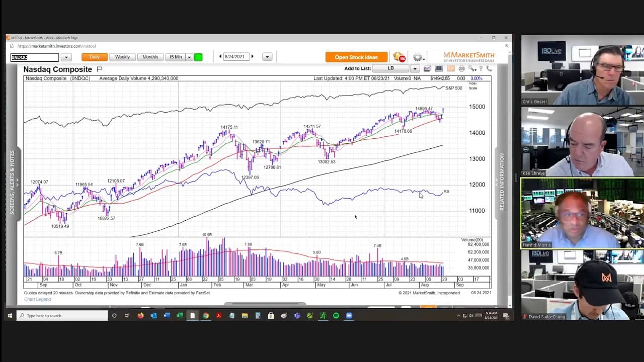Click the chart view icon beside list dropdown
Viewport: 644px width, 362px height.
click(x=428, y=68)
